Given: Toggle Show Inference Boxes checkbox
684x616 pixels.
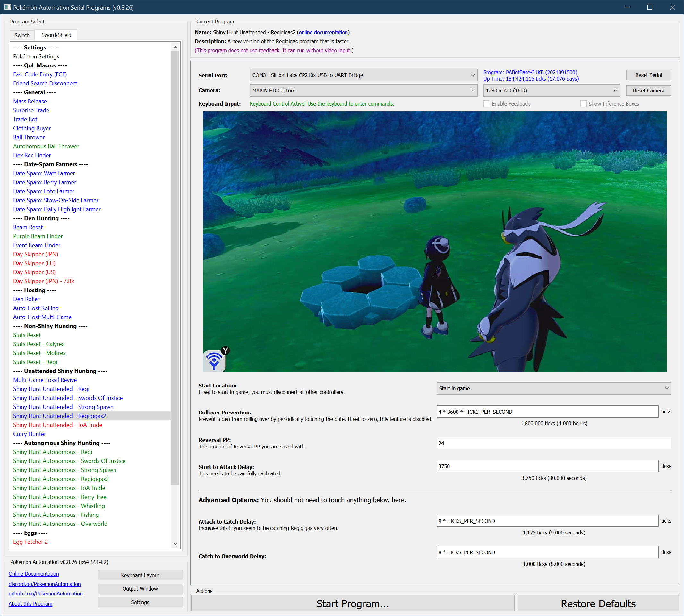Looking at the screenshot, I should point(584,104).
